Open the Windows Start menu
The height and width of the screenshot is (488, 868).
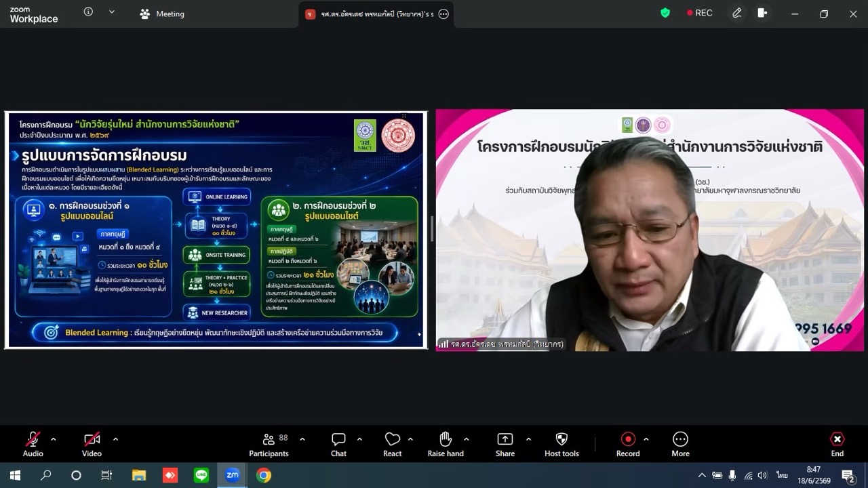tap(15, 475)
